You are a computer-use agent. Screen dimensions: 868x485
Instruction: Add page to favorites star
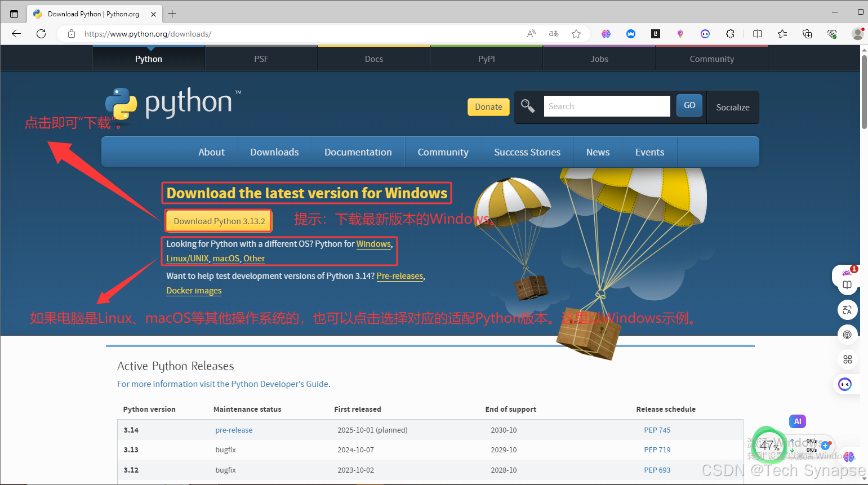[576, 34]
